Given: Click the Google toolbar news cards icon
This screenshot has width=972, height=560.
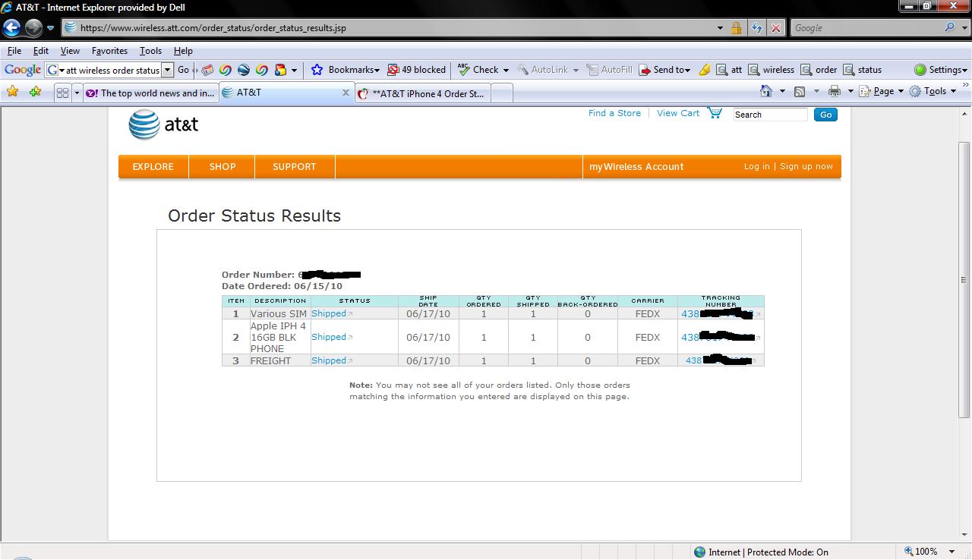Looking at the screenshot, I should [207, 70].
